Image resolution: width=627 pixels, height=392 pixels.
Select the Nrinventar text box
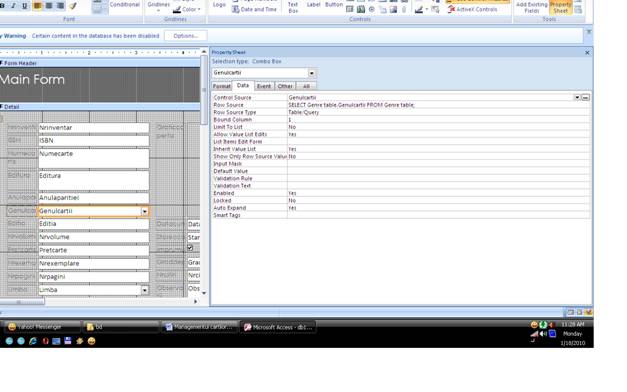[x=94, y=128]
